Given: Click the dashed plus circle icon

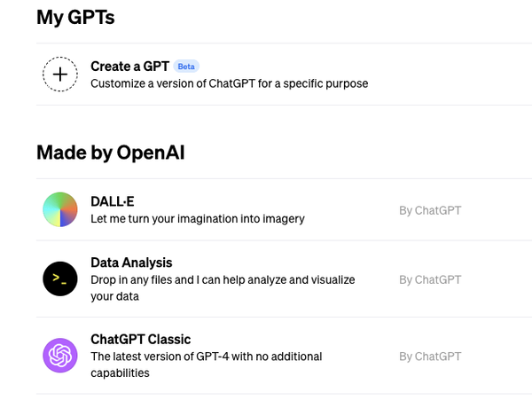Looking at the screenshot, I should tap(60, 75).
